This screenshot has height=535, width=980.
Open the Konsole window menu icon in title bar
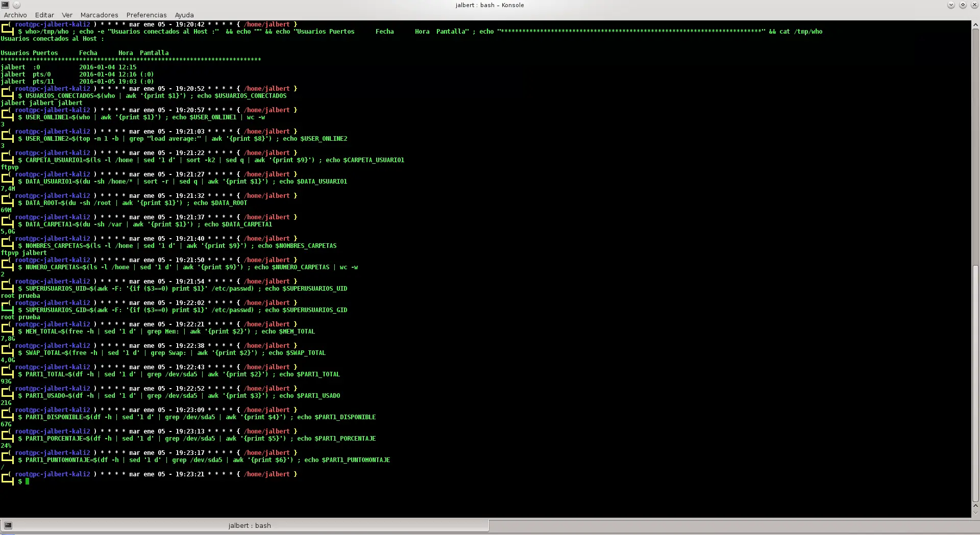(5, 5)
